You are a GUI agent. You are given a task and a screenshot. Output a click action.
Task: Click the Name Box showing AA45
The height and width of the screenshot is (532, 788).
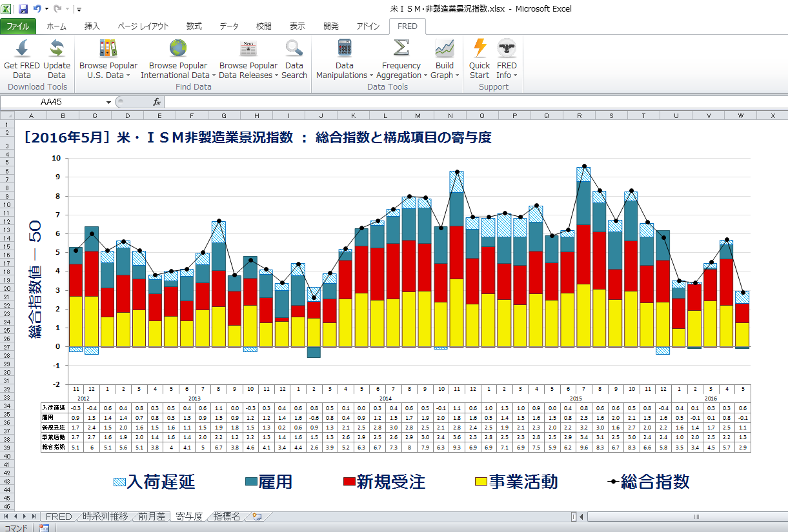click(52, 102)
